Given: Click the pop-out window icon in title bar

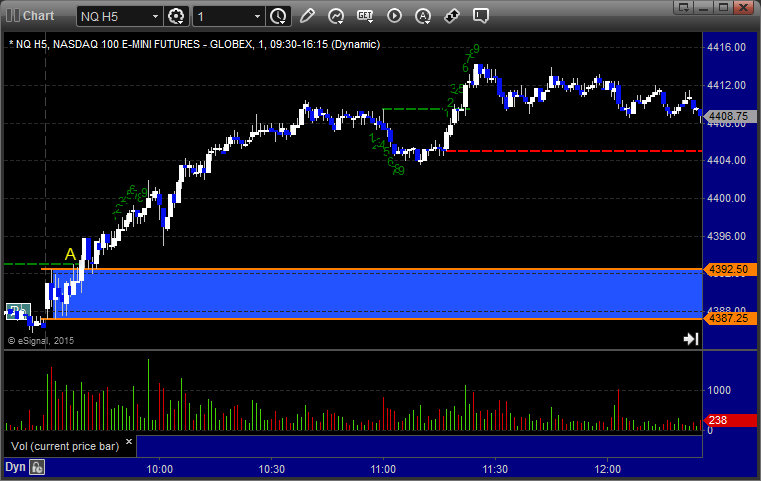Looking at the screenshot, I should pyautogui.click(x=684, y=7).
